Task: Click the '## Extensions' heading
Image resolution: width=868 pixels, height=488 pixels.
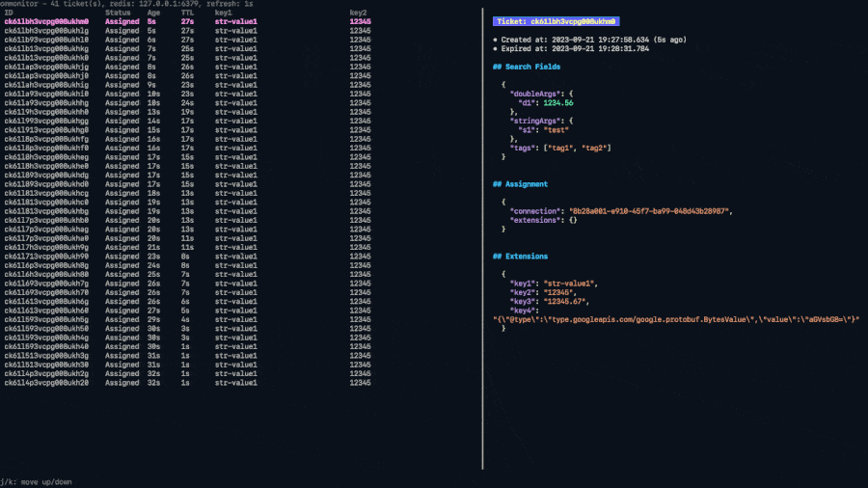Action: (521, 257)
